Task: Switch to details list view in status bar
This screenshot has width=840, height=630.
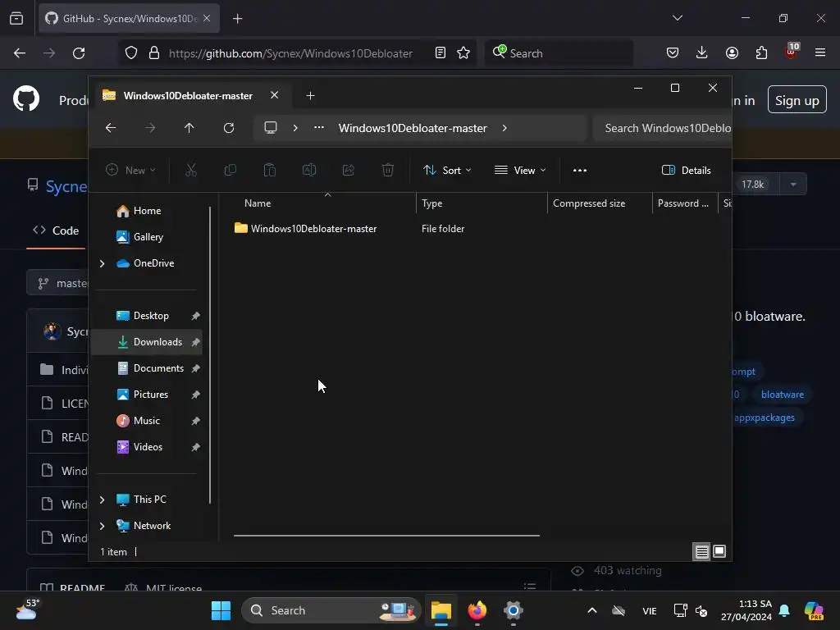Action: [x=702, y=551]
